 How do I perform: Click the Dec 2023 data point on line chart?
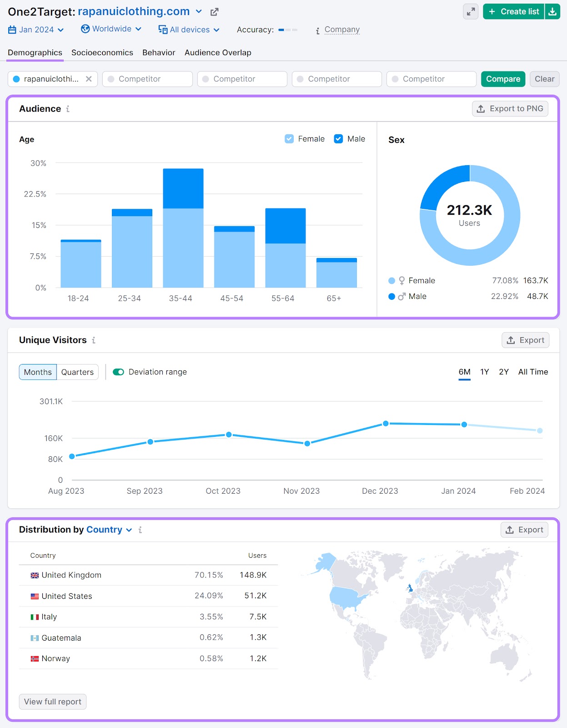pyautogui.click(x=386, y=424)
